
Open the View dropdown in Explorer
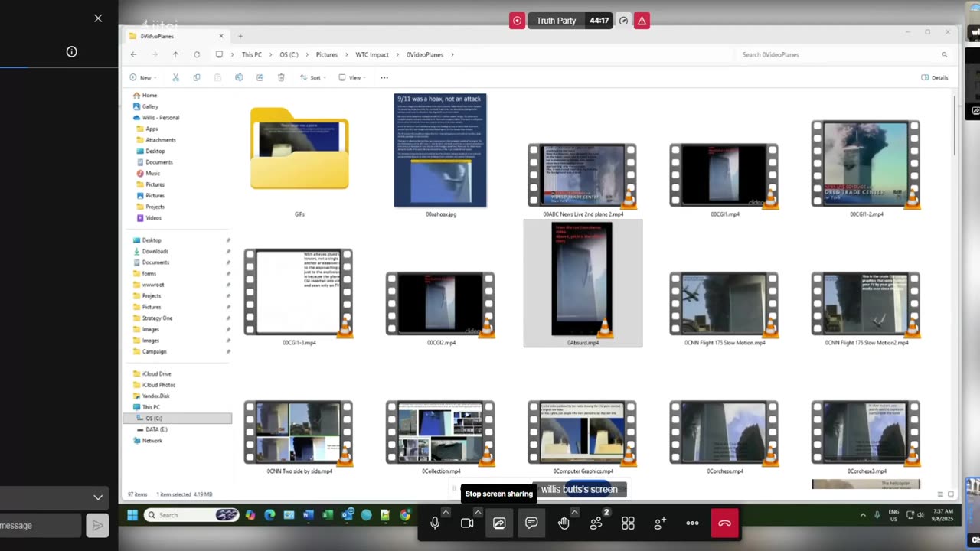click(351, 77)
